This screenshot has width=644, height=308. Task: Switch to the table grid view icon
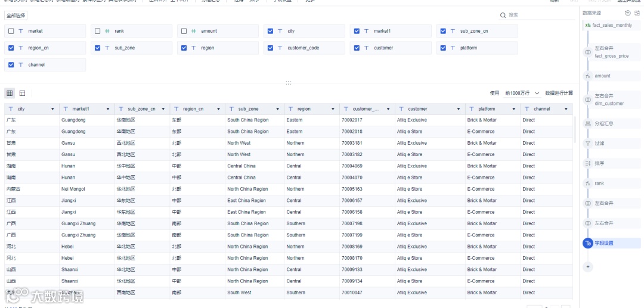(x=10, y=93)
